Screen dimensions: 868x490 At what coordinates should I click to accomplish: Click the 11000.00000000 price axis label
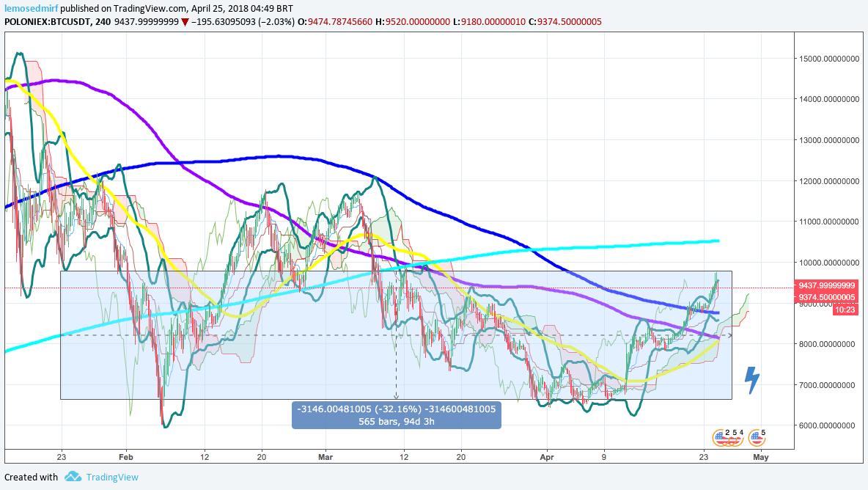point(828,222)
